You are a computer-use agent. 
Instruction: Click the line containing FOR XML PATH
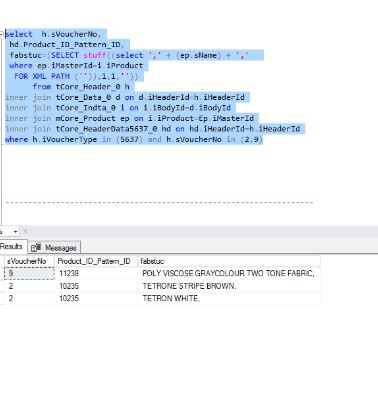(76, 76)
